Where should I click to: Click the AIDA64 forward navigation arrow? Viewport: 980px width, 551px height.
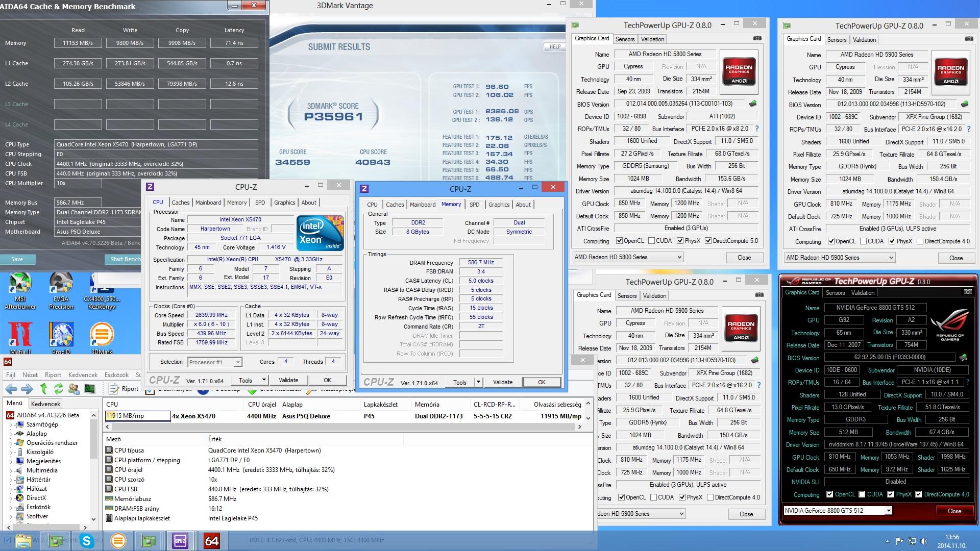click(x=27, y=389)
